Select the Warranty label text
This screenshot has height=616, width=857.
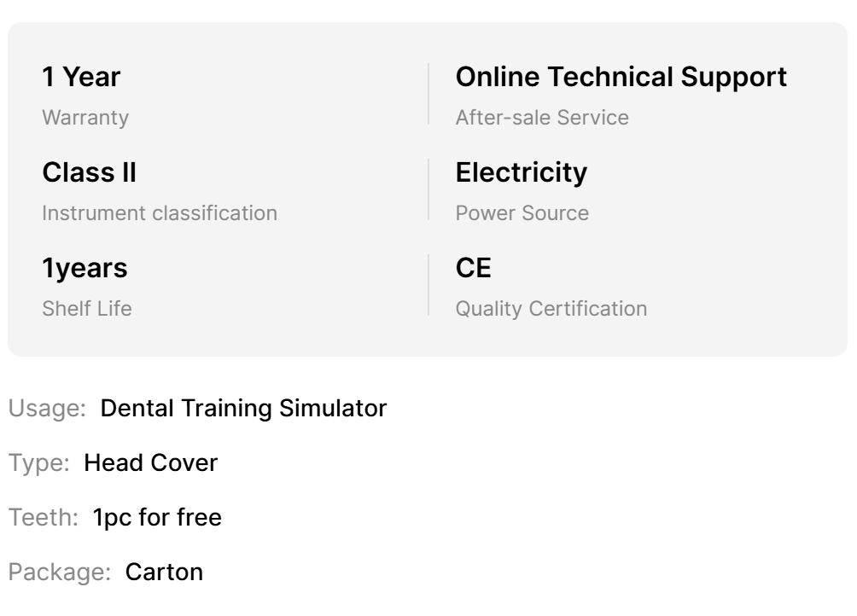click(85, 117)
